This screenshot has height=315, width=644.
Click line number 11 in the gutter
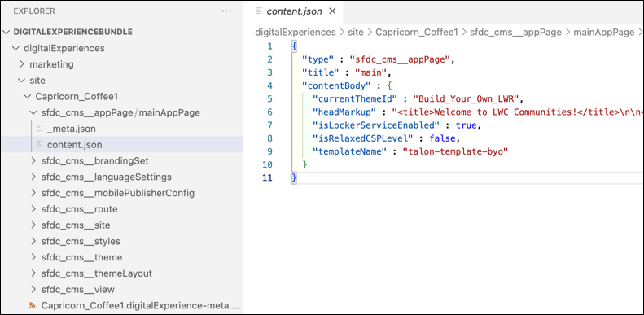click(x=267, y=177)
